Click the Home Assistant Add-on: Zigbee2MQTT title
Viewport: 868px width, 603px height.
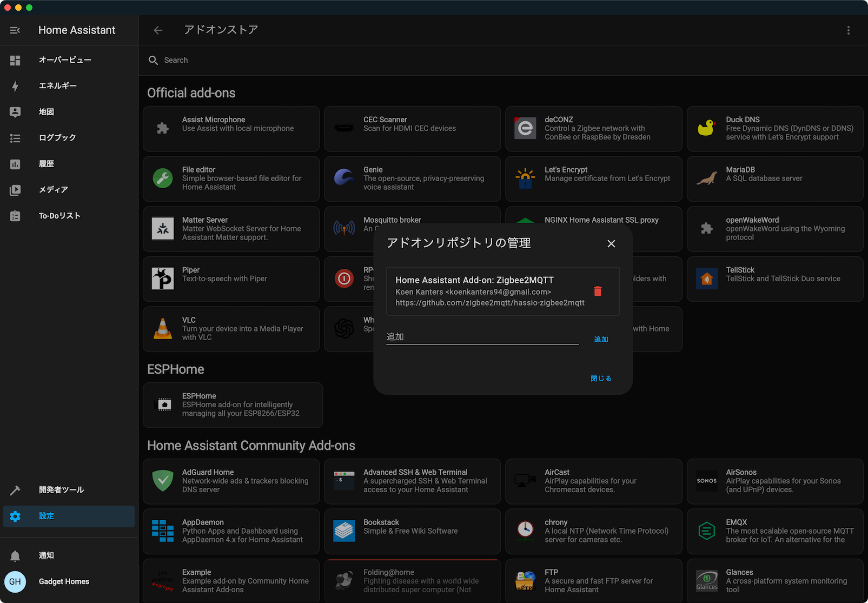474,280
